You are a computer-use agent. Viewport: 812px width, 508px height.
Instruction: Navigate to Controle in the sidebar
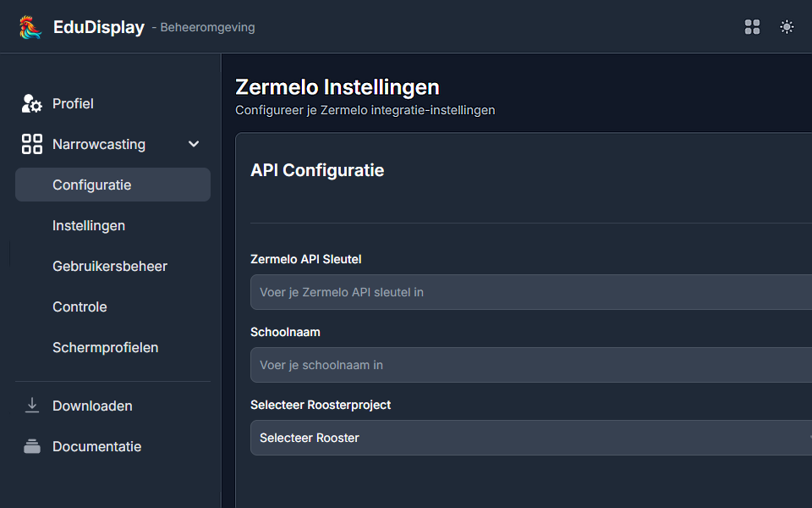tap(80, 306)
